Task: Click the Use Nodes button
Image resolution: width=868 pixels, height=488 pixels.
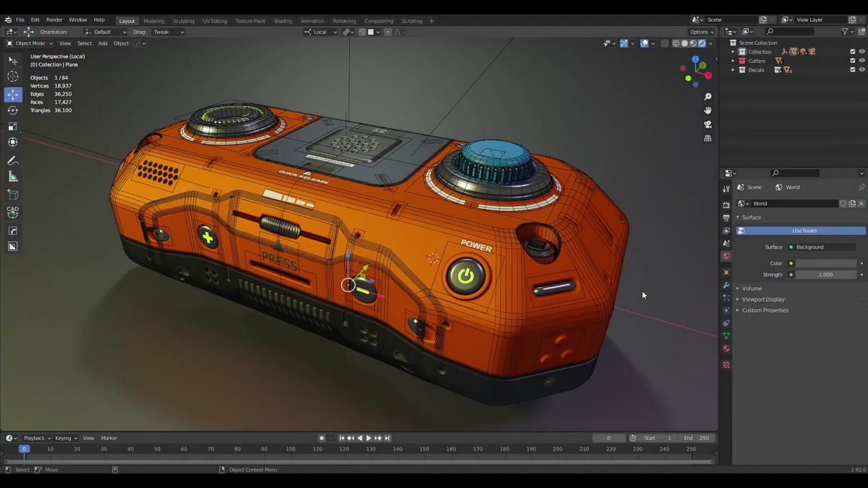Action: point(801,231)
